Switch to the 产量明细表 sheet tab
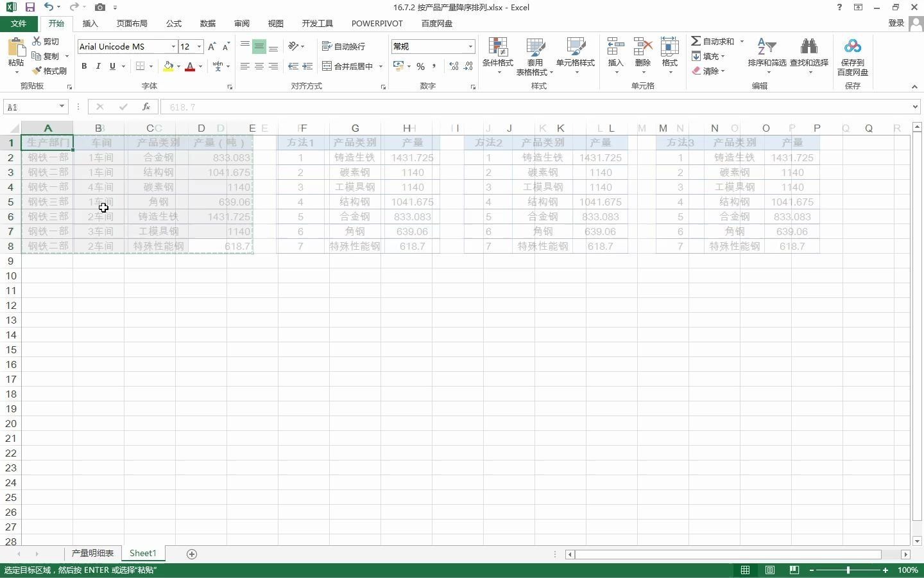The image size is (924, 578). (x=92, y=553)
